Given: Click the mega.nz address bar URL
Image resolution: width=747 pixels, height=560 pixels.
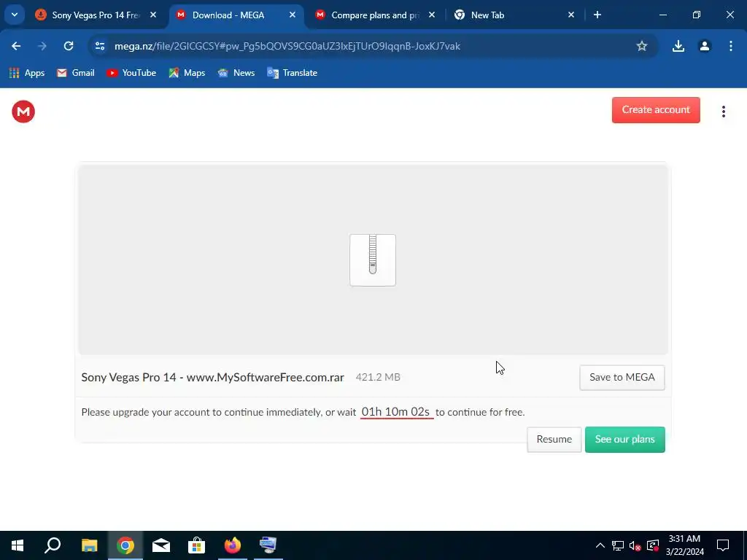Looking at the screenshot, I should point(287,46).
